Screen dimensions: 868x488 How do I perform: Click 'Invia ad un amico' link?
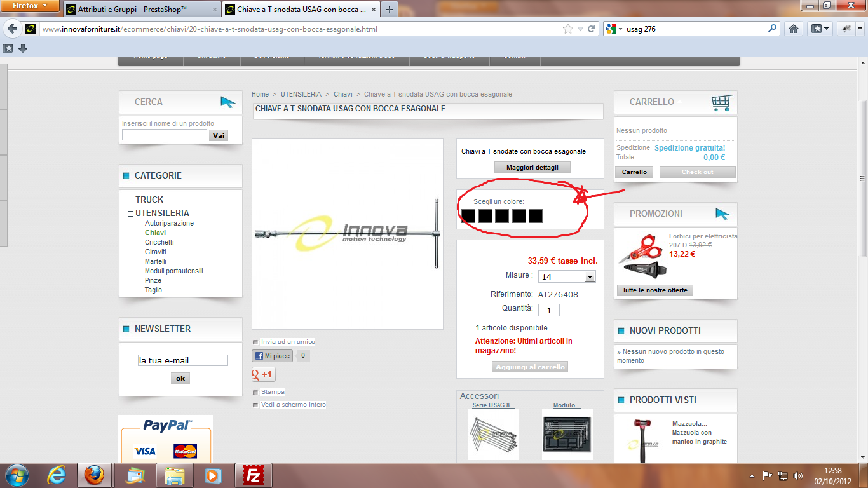288,342
